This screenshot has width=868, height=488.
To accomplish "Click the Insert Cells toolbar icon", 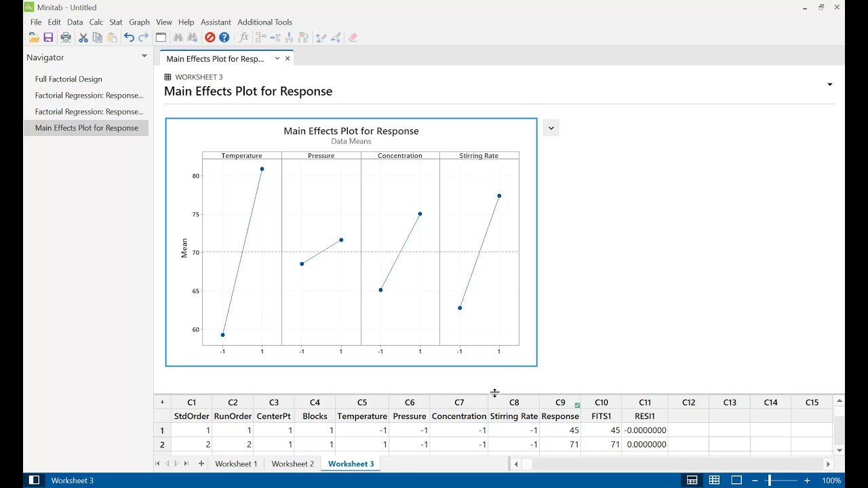I will tap(261, 38).
